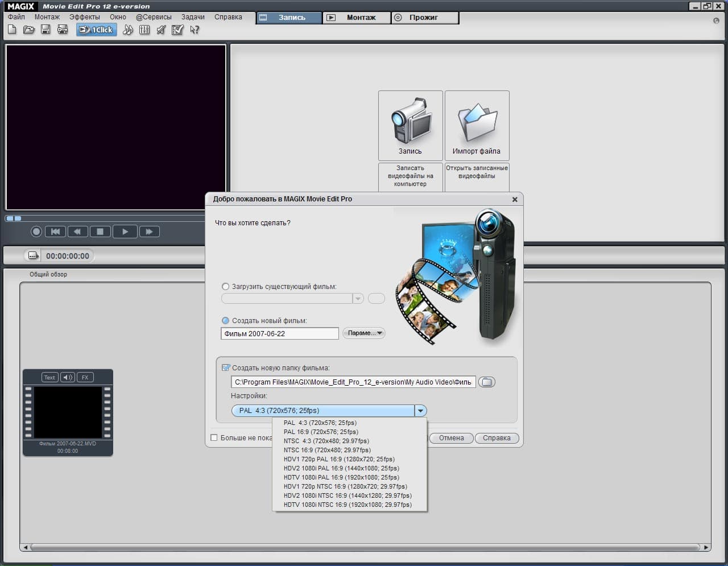Viewport: 728px width, 566px height.
Task: Click the music notes icon in toolbar
Action: coord(128,30)
